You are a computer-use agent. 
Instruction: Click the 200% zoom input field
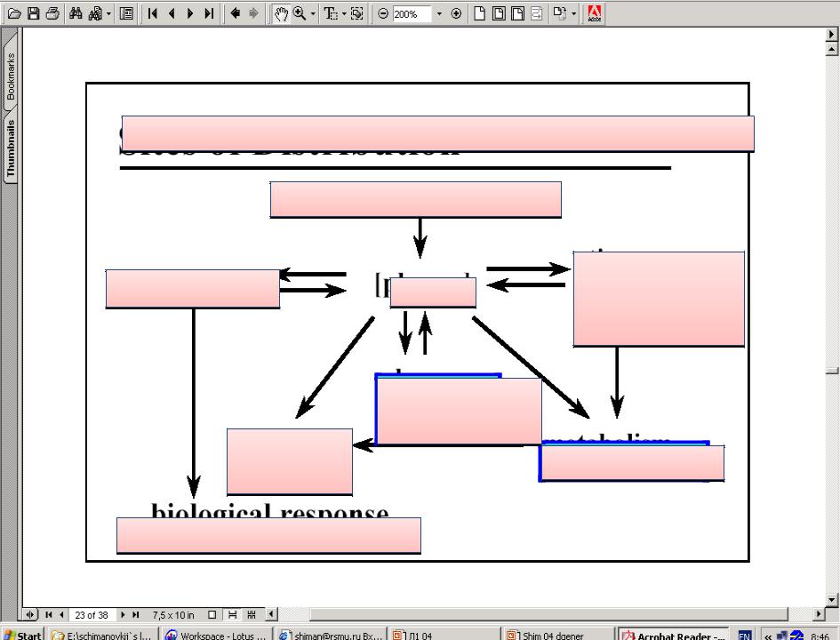point(412,14)
